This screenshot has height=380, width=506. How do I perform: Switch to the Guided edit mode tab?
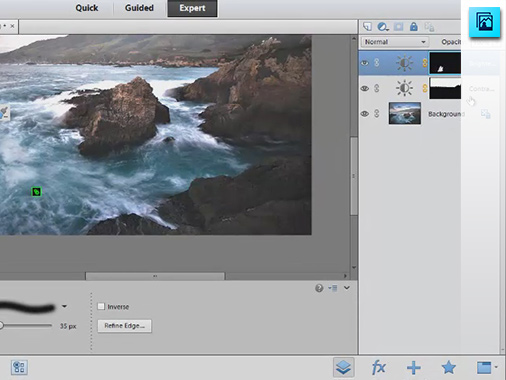click(x=139, y=8)
